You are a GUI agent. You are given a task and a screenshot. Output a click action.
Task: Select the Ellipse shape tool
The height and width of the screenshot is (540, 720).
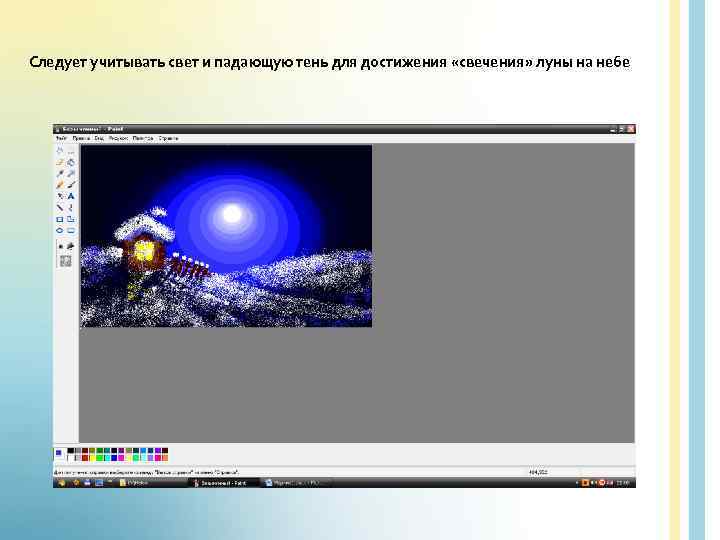pyautogui.click(x=60, y=231)
